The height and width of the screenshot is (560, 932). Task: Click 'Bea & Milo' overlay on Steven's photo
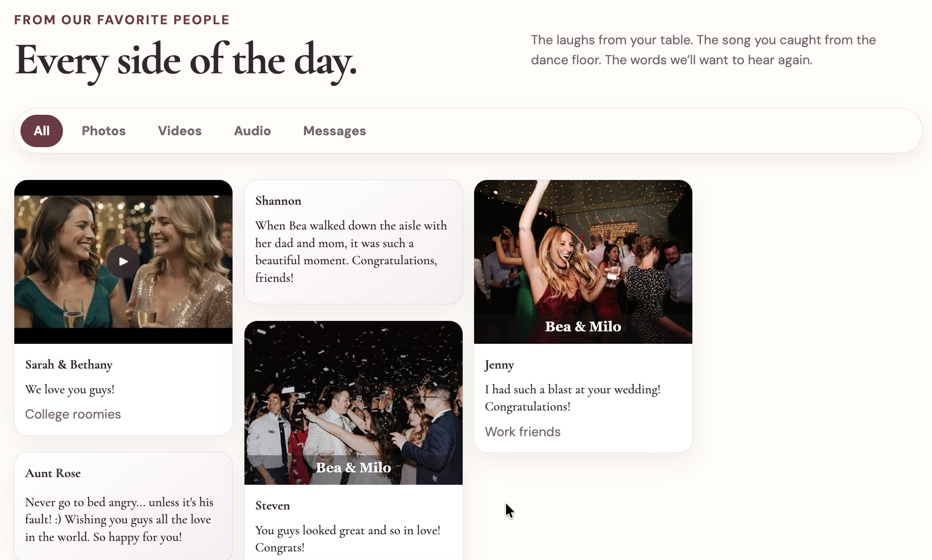pyautogui.click(x=353, y=468)
